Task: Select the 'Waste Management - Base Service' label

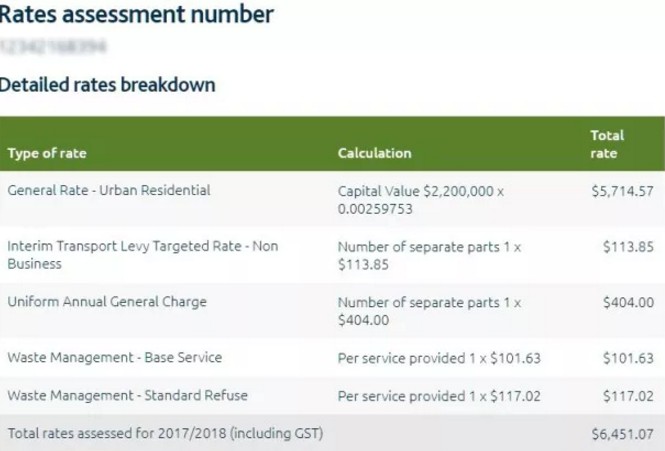Action: point(114,357)
